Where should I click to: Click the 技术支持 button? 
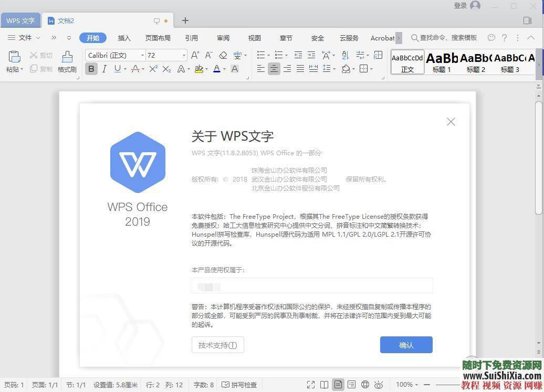[217, 345]
